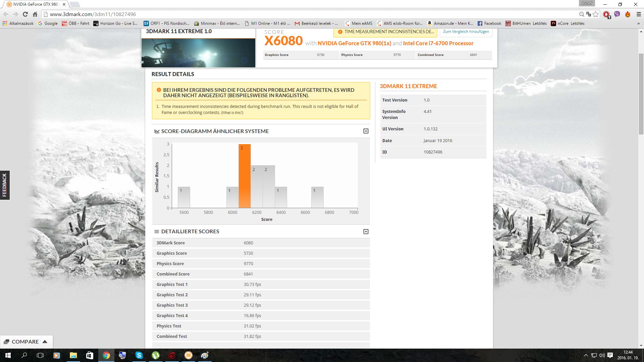Open File Explorer in taskbar
This screenshot has width=644, height=362.
point(73,355)
